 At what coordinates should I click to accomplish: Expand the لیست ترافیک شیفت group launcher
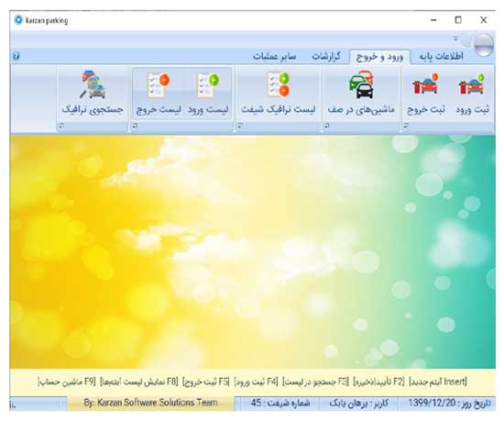point(240,126)
